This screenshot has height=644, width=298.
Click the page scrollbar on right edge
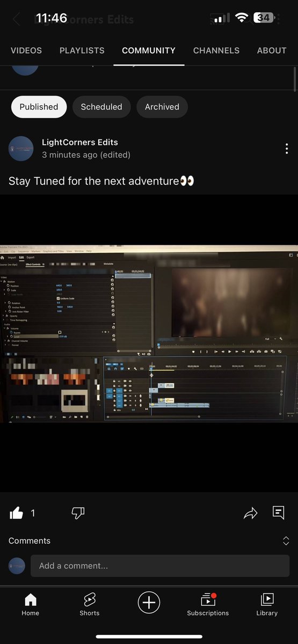point(295,79)
